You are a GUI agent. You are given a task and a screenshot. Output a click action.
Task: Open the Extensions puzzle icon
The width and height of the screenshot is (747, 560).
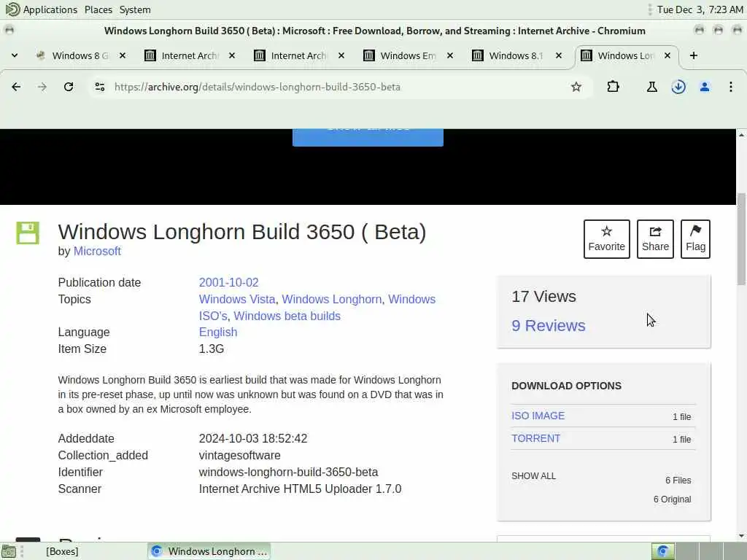point(613,87)
